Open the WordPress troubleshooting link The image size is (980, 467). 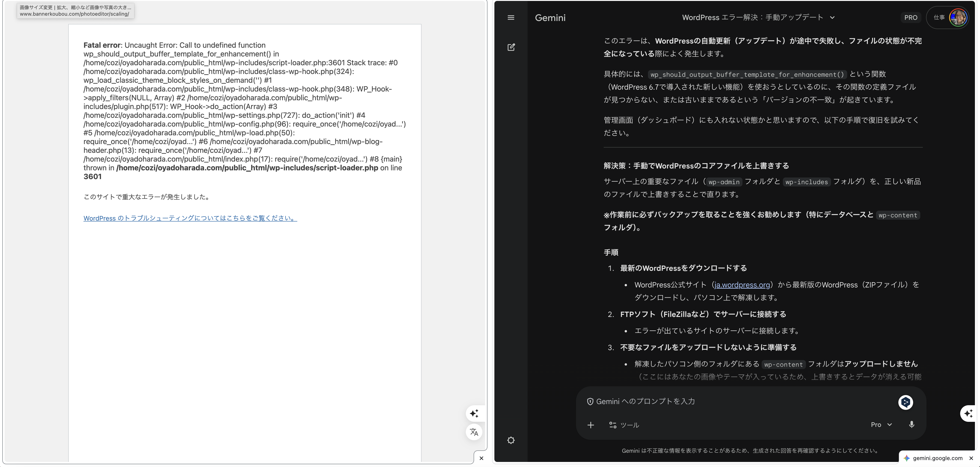point(190,218)
